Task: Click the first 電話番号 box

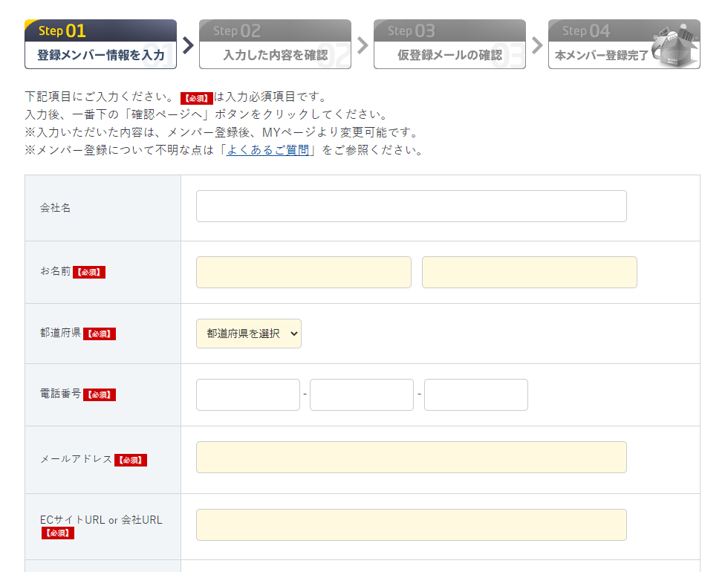Action: click(248, 394)
